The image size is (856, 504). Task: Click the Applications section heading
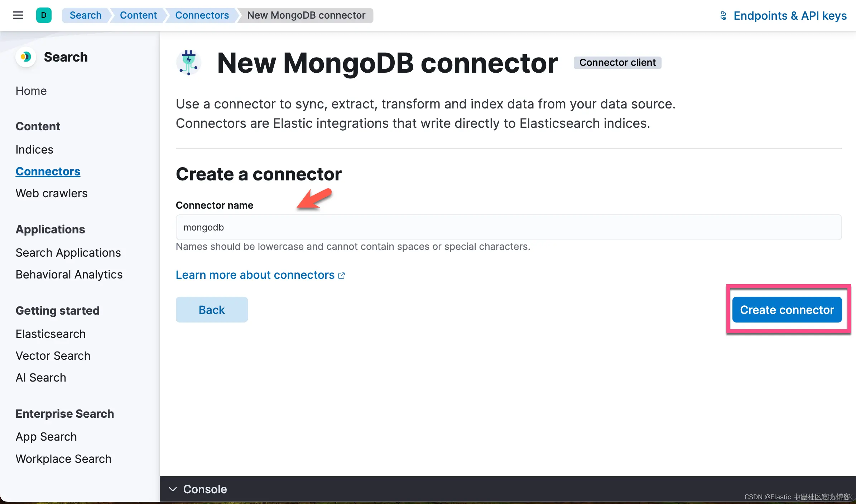51,229
